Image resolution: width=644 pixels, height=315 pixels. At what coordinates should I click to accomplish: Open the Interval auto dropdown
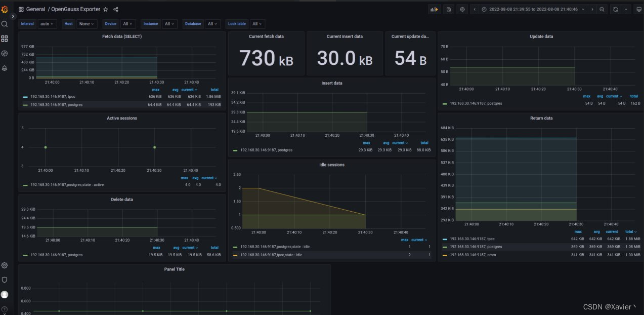coord(47,24)
